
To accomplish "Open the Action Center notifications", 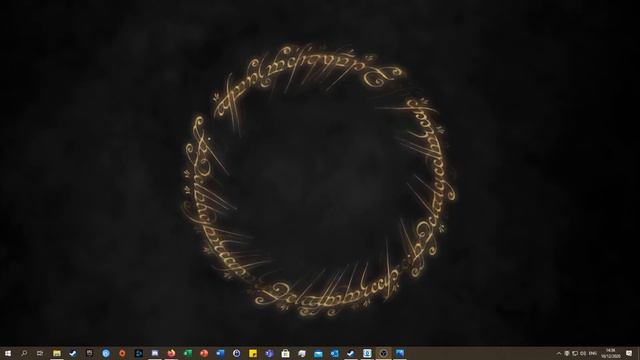I will (x=629, y=353).
